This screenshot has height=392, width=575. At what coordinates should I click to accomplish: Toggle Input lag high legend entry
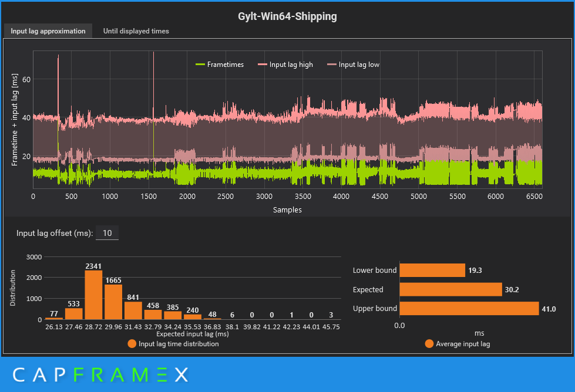click(x=285, y=65)
